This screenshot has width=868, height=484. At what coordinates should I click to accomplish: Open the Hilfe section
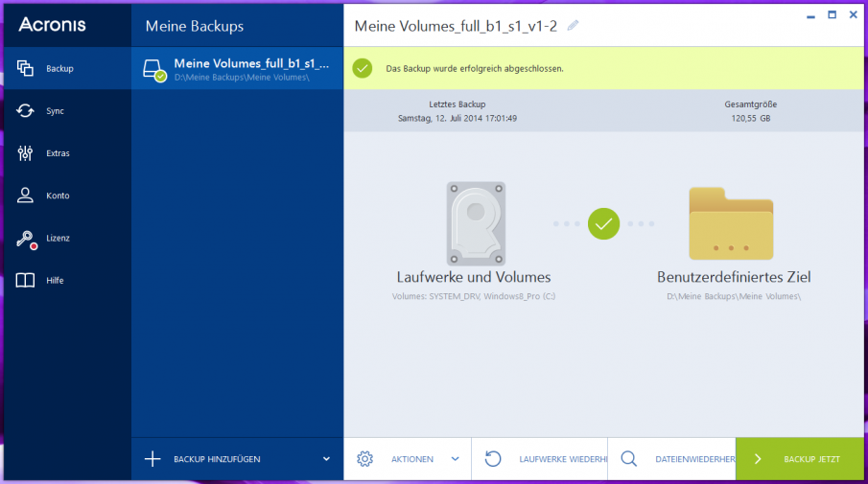point(67,281)
